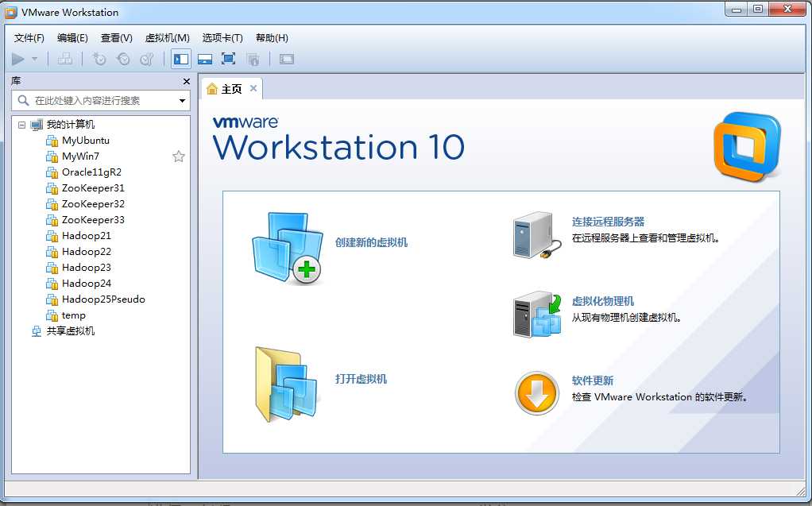Select the Hadoop22 virtual machine
812x506 pixels.
(87, 252)
